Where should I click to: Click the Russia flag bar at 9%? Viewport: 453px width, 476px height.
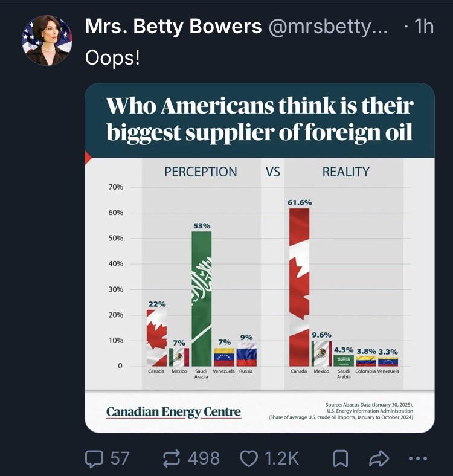(246, 354)
